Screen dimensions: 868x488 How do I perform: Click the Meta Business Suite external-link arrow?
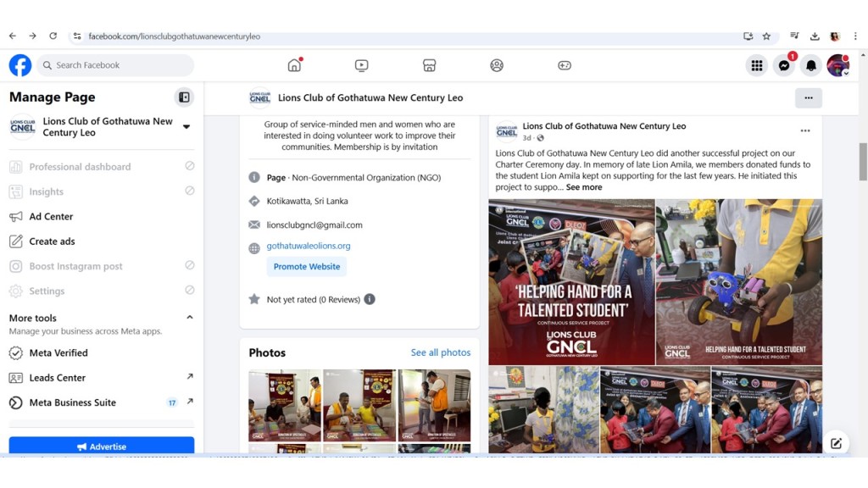(190, 402)
